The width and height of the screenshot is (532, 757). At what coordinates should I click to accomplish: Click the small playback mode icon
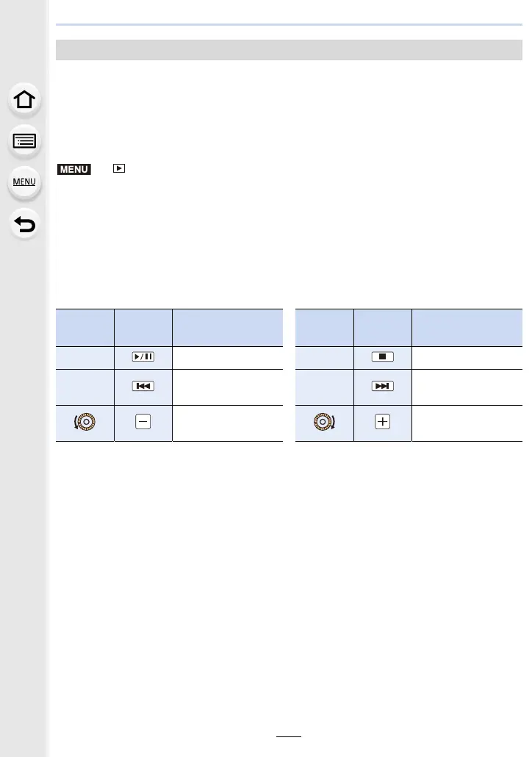(x=119, y=169)
